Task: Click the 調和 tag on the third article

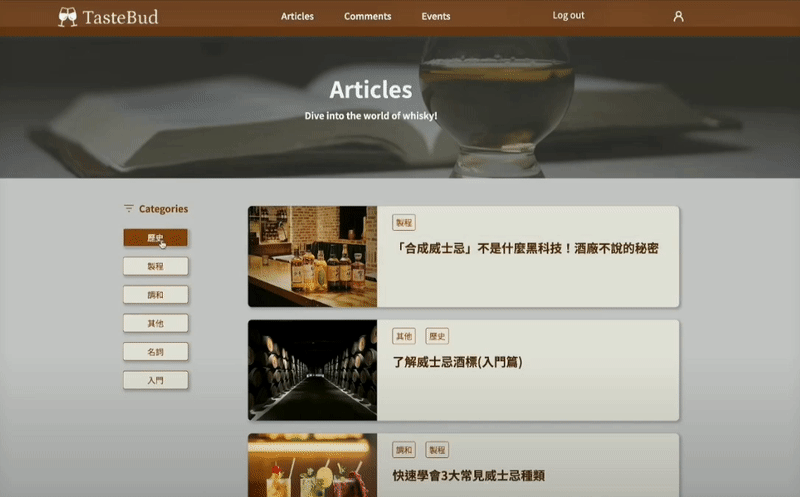Action: tap(404, 450)
